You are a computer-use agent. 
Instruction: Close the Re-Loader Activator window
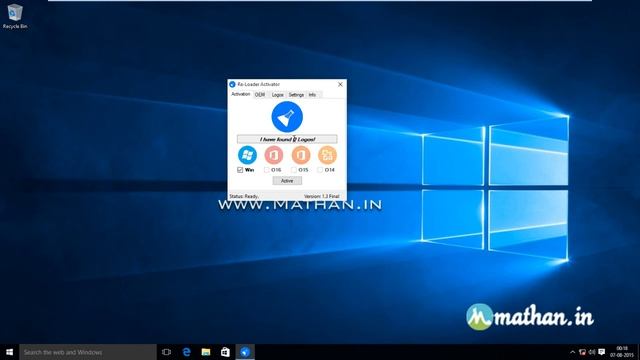340,84
